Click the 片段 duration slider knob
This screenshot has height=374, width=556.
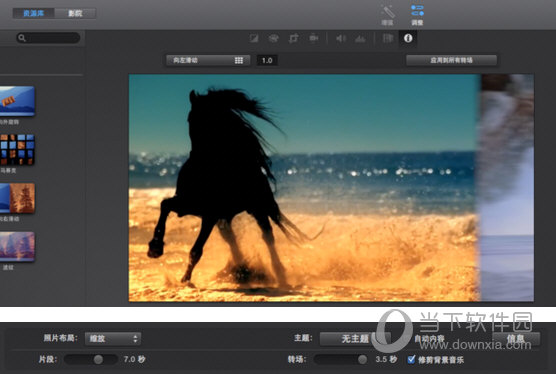(98, 359)
